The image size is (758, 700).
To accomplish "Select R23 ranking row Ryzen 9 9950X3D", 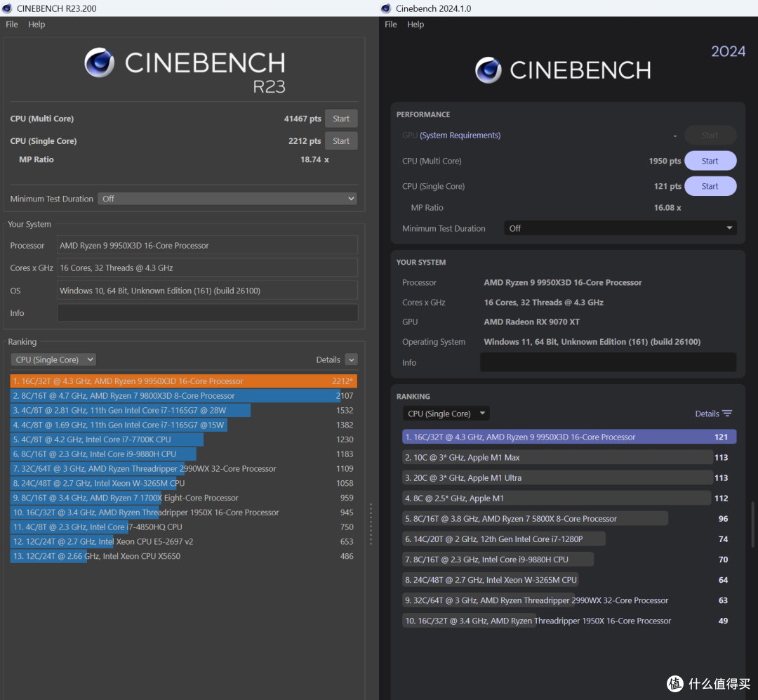I will (184, 381).
